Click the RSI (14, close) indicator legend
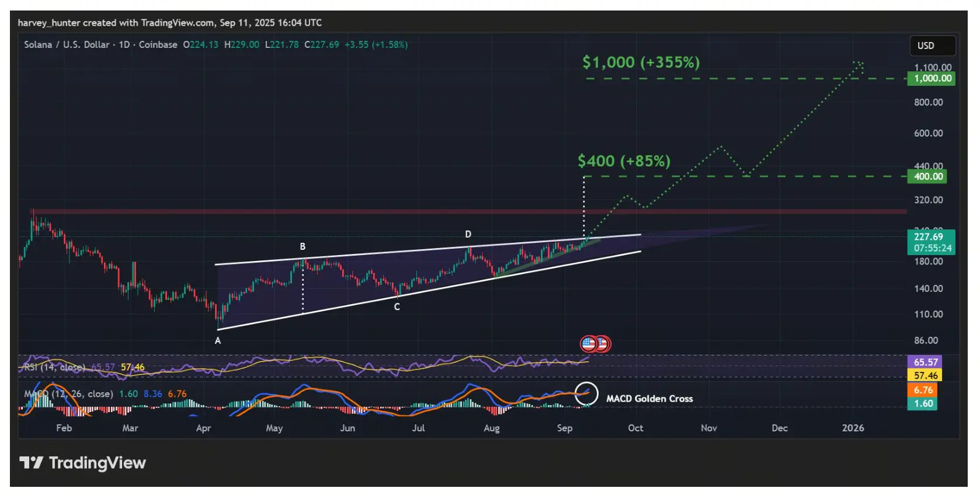 coord(54,367)
